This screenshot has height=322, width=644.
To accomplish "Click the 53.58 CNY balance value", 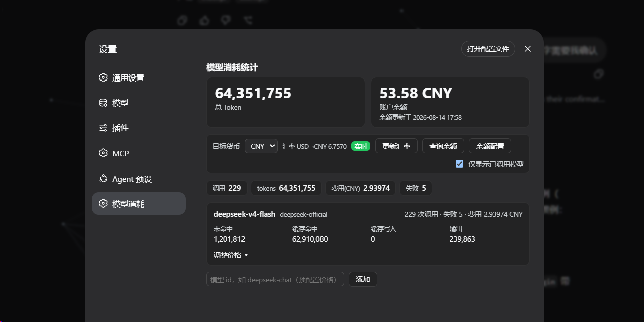I will pos(416,93).
